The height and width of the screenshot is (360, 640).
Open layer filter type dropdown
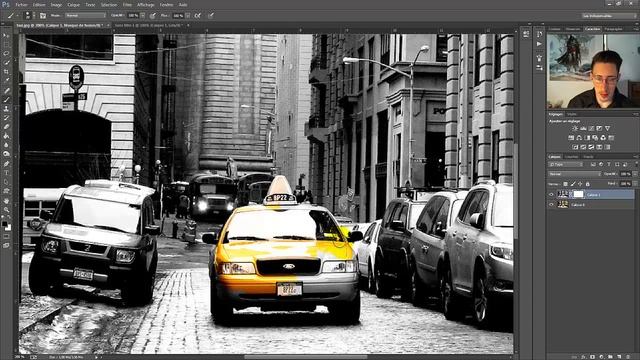(x=565, y=164)
